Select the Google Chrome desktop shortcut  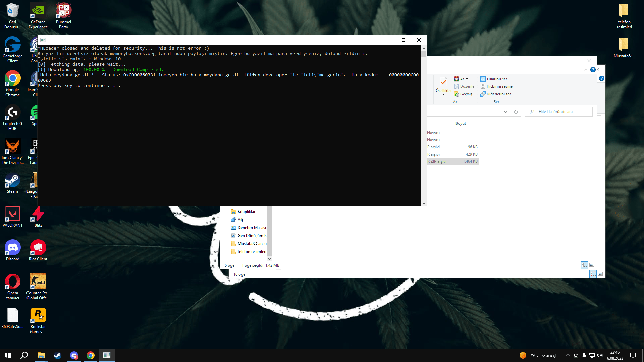(x=12, y=83)
